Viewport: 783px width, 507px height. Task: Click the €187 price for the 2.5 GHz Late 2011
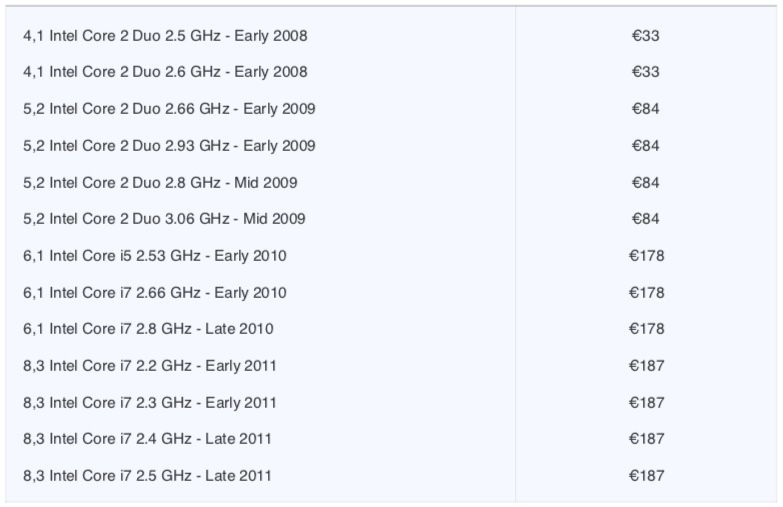[647, 476]
